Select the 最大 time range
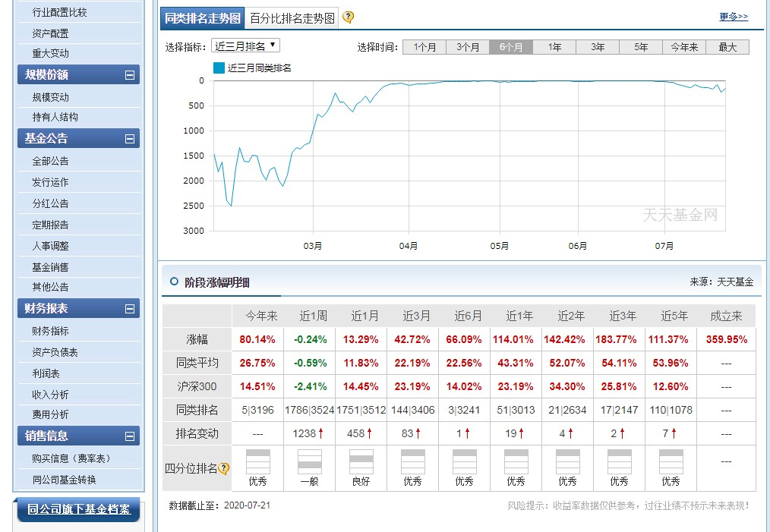 coord(727,46)
